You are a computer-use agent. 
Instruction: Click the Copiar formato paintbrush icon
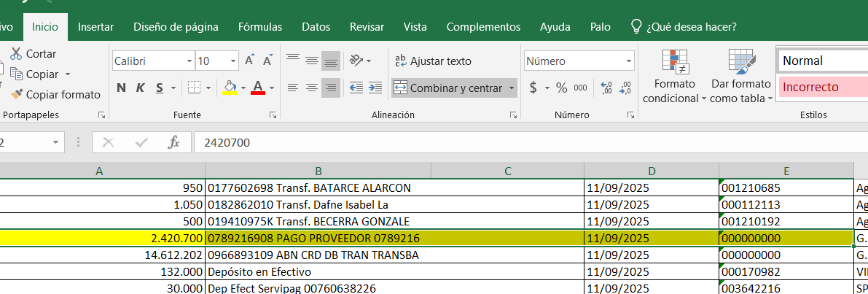16,94
